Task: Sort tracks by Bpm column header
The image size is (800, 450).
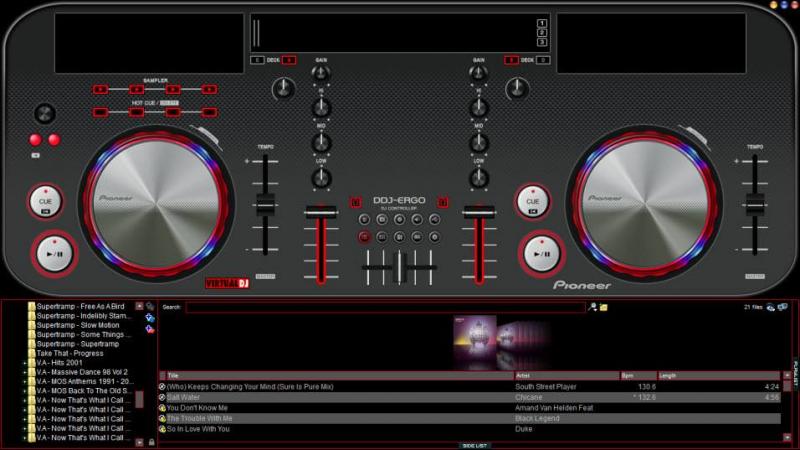Action: tap(638, 376)
